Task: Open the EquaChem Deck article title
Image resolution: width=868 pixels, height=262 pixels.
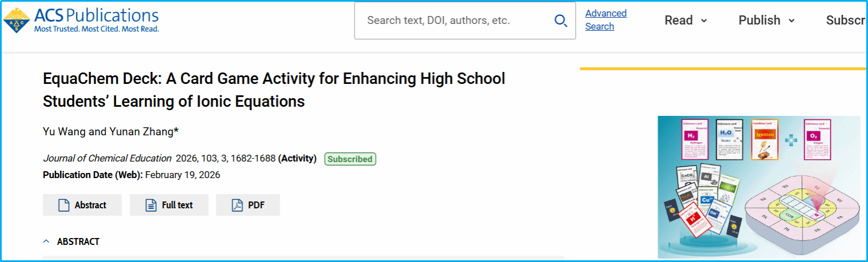Action: (x=273, y=90)
